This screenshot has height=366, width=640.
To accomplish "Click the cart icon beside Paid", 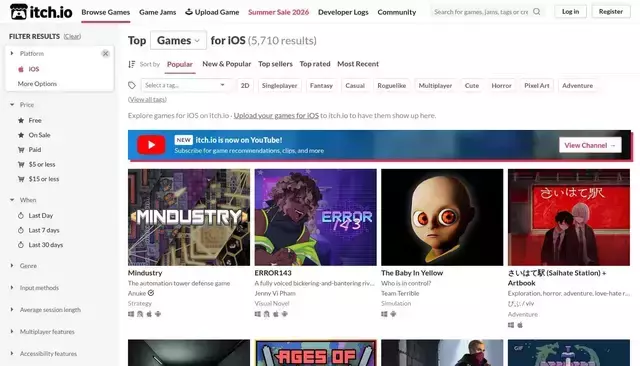I will click(21, 150).
